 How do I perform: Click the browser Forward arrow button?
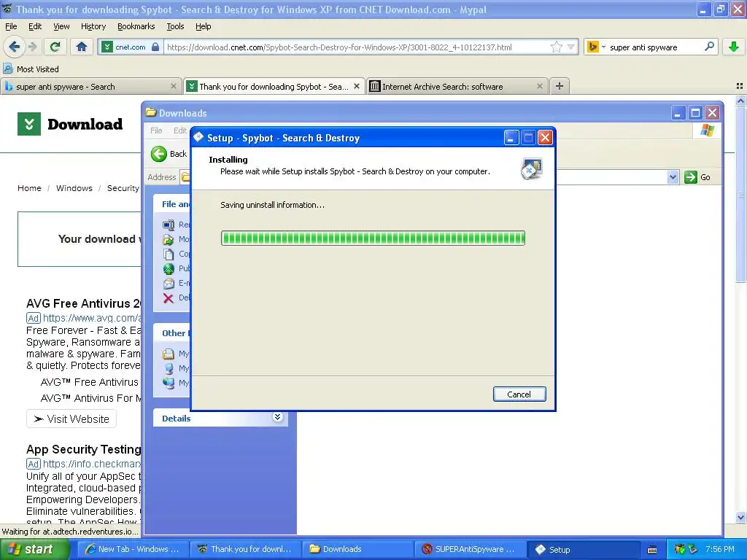32,47
